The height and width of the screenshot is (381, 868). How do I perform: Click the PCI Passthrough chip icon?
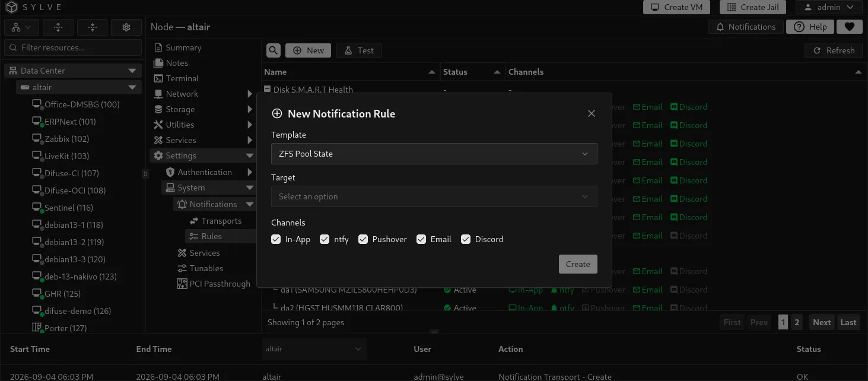tap(182, 284)
